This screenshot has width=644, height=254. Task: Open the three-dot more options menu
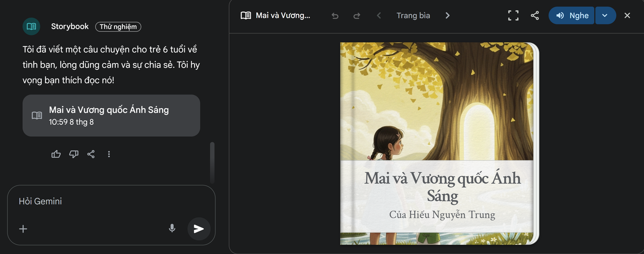pyautogui.click(x=109, y=154)
